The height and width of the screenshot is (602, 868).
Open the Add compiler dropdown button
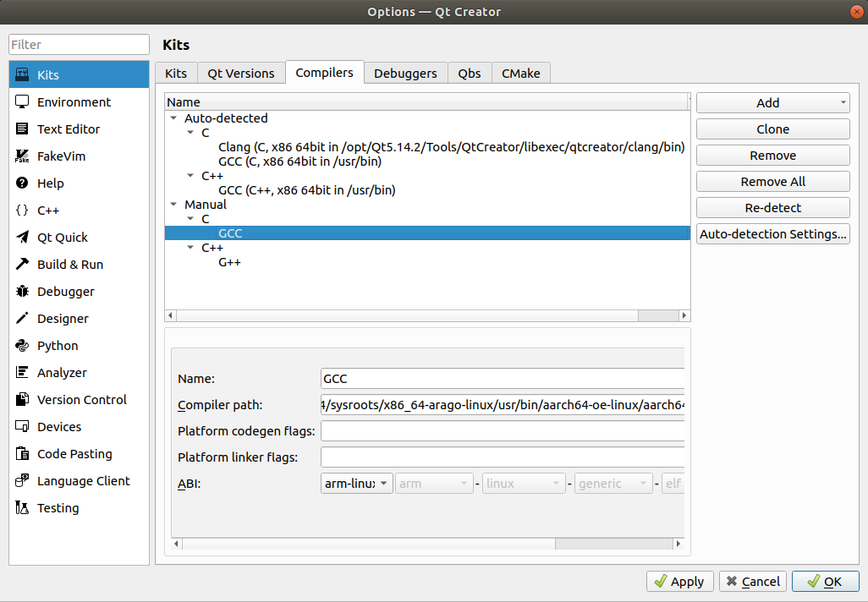[x=772, y=103]
